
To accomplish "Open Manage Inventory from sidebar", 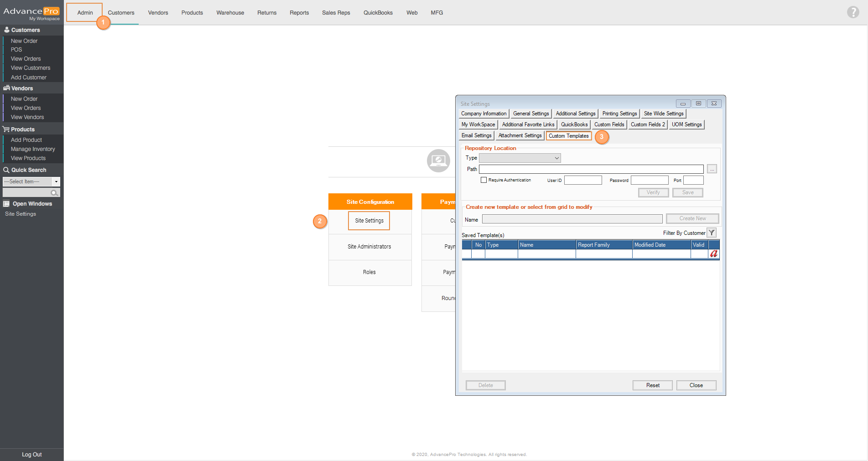I will [x=33, y=149].
